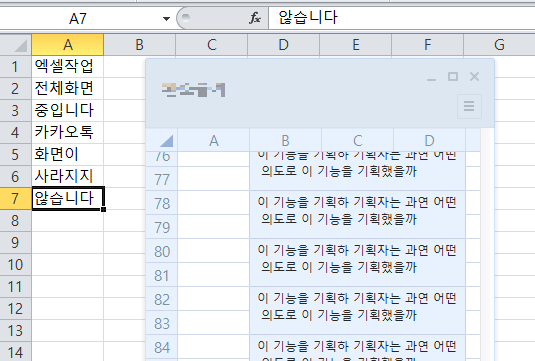Select column C header in overlay window

coord(358,140)
